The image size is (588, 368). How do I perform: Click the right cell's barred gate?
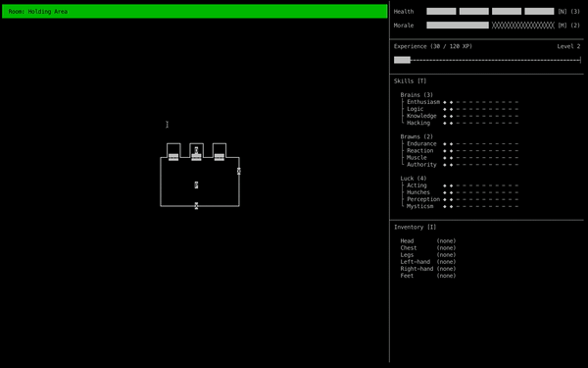click(x=220, y=157)
